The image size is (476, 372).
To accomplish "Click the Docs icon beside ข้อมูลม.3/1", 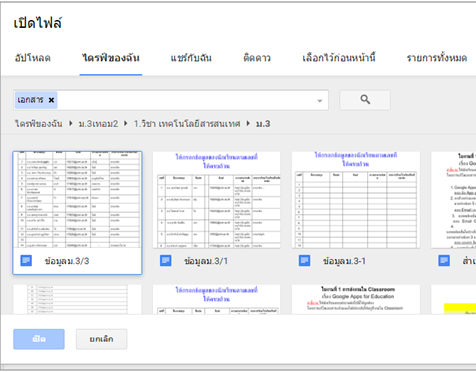I will [x=166, y=261].
